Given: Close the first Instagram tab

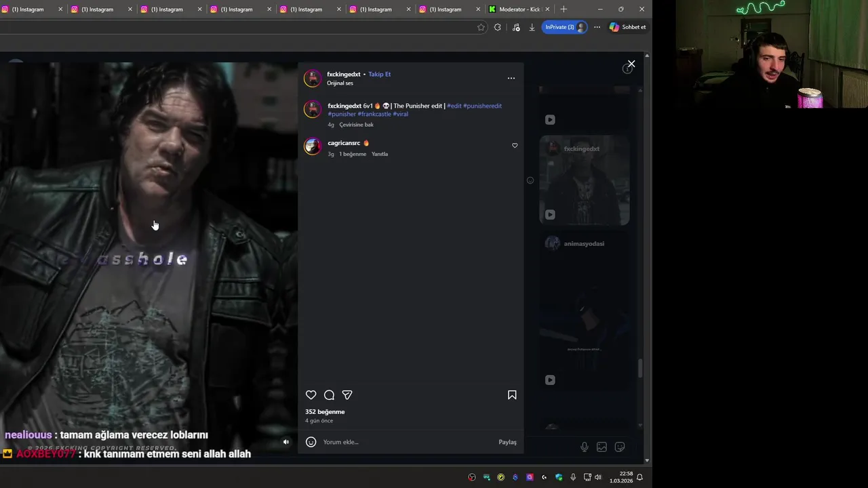Looking at the screenshot, I should coord(60,9).
